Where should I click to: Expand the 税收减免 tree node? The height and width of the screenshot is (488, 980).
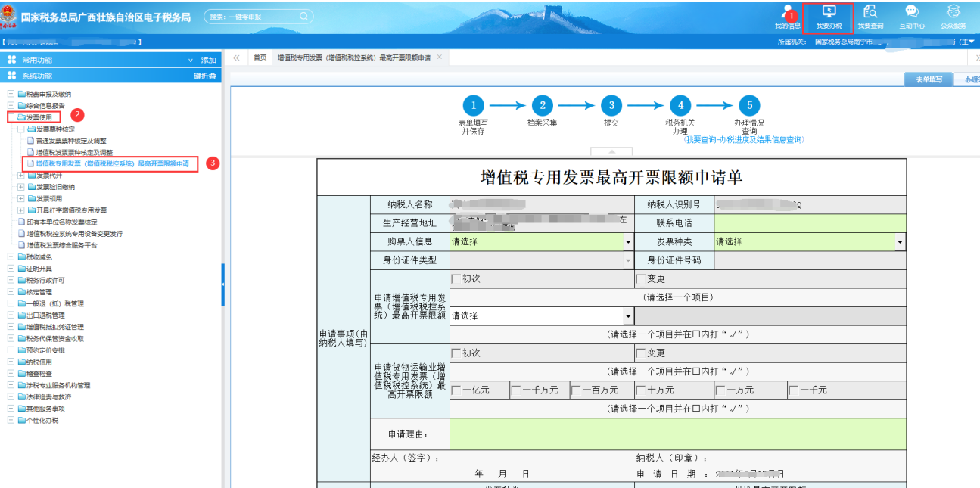pos(11,257)
